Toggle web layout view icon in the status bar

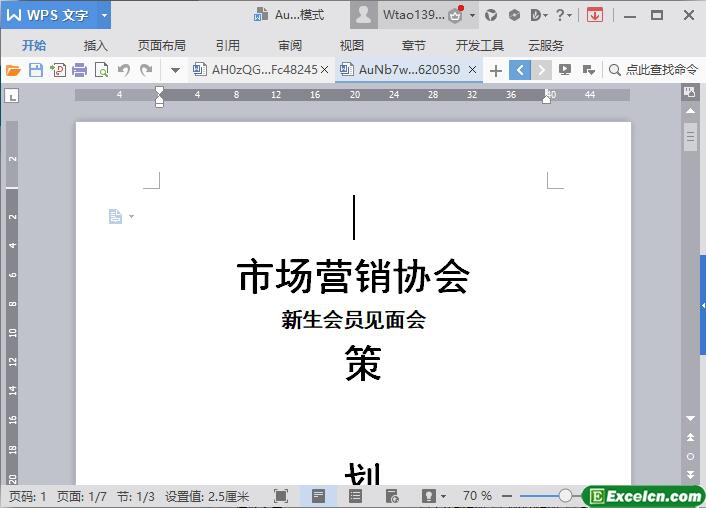tap(392, 496)
